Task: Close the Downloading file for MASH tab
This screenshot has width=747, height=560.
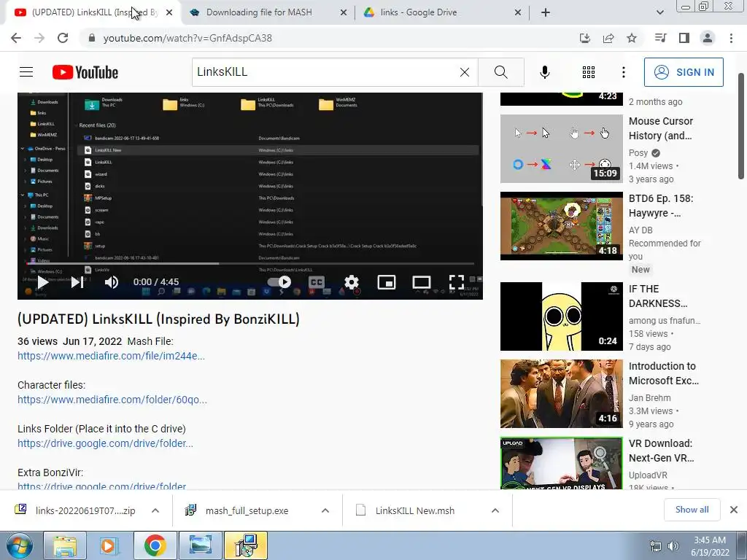Action: [343, 12]
